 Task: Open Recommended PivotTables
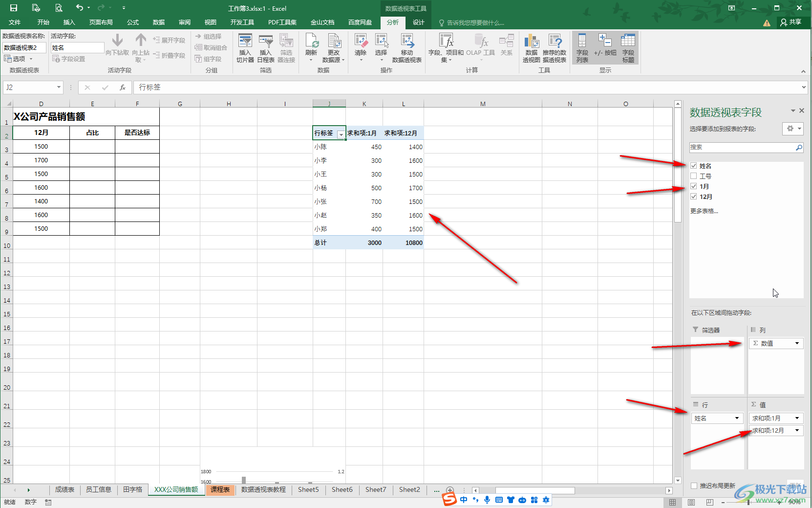pos(555,48)
